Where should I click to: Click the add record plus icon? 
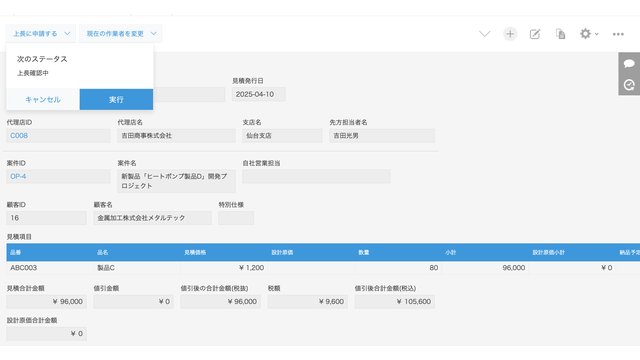510,34
